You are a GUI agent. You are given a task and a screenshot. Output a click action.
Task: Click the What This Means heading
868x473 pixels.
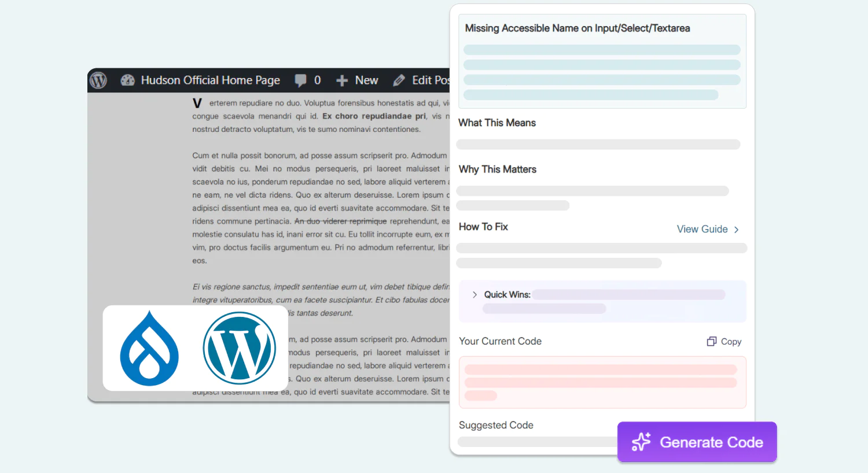[497, 123]
